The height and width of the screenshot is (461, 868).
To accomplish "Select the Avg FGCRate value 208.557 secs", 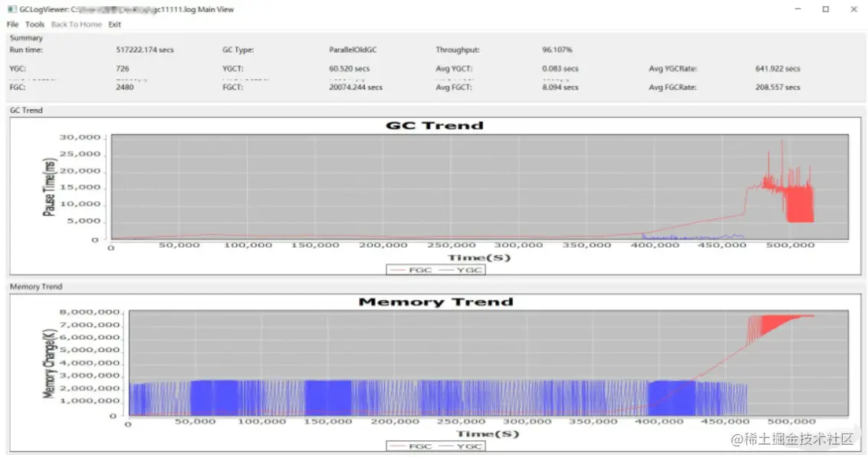I will tap(778, 87).
